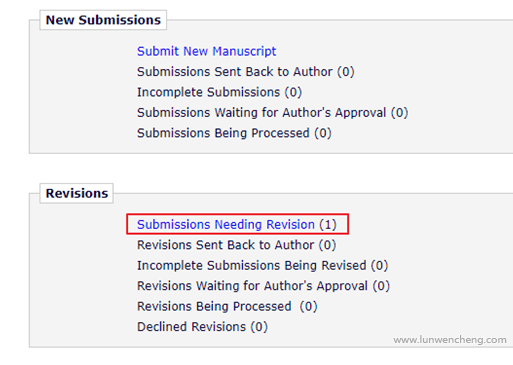The image size is (513, 365).
Task: Click the (0) count after Revisions Being Processed
Action: [x=308, y=306]
